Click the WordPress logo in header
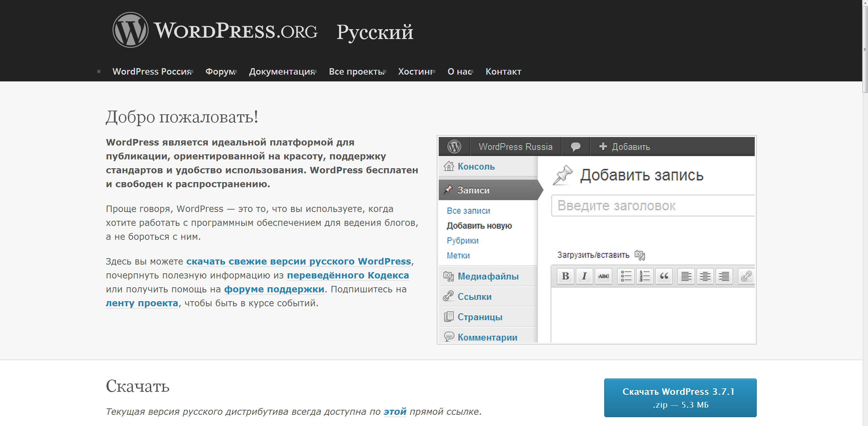The width and height of the screenshot is (868, 426). coord(131,30)
